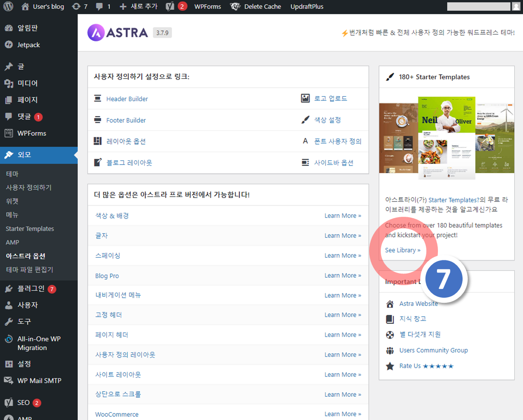523x420 pixels.
Task: Open 위젯 submenu item
Action: click(12, 201)
